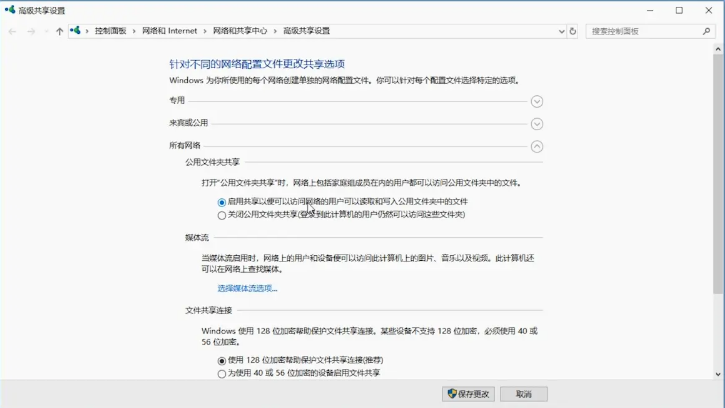This screenshot has width=725, height=408.
Task: Click the 取消 button
Action: (x=524, y=394)
